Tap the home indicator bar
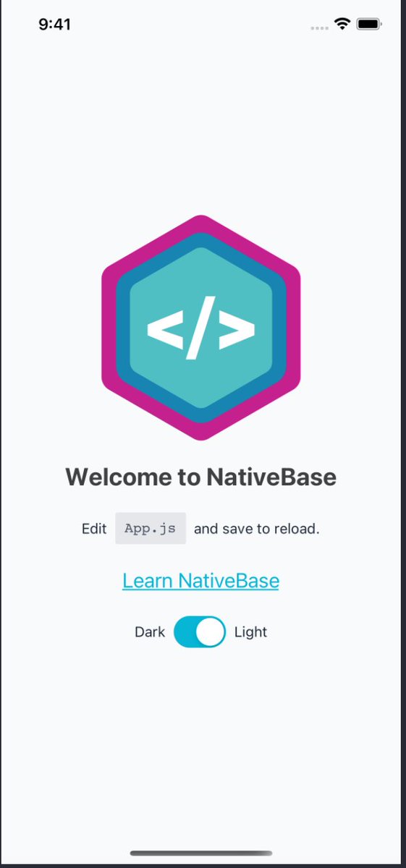Image resolution: width=406 pixels, height=868 pixels. [x=201, y=854]
